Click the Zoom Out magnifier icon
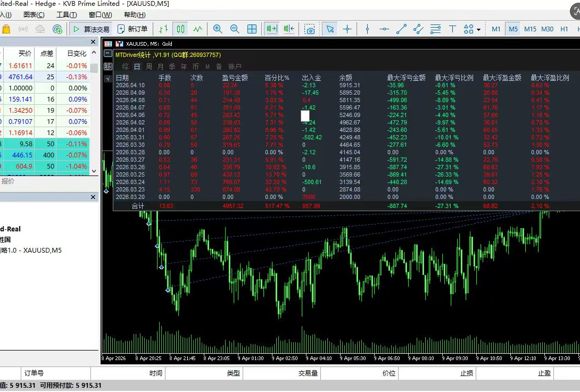This screenshot has height=392, width=580. [x=234, y=29]
